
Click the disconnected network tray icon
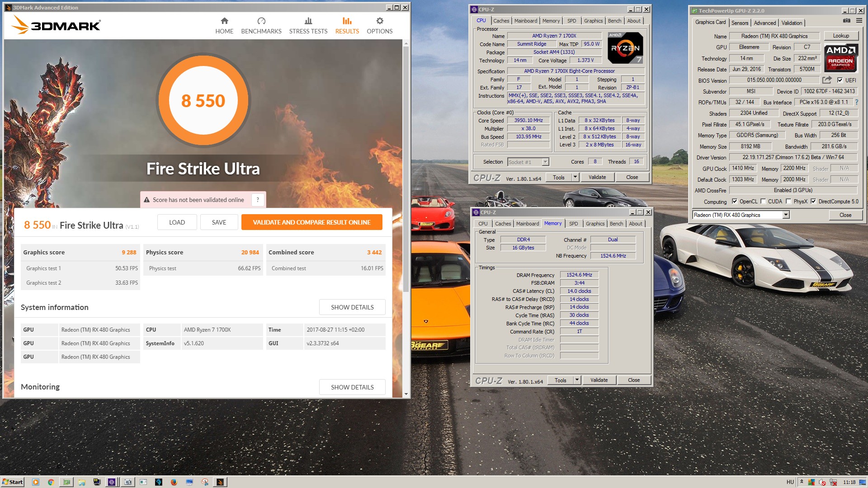833,482
